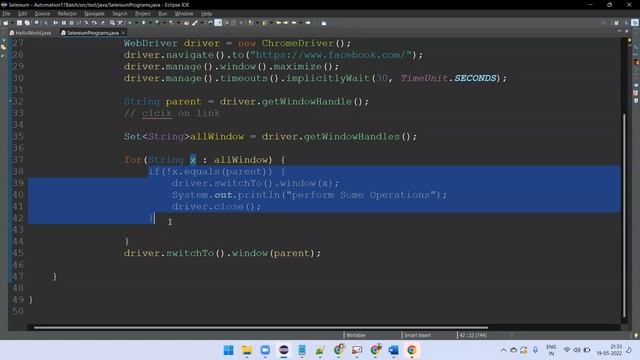
Task: Open the Windows Start menu
Action: tap(229, 350)
